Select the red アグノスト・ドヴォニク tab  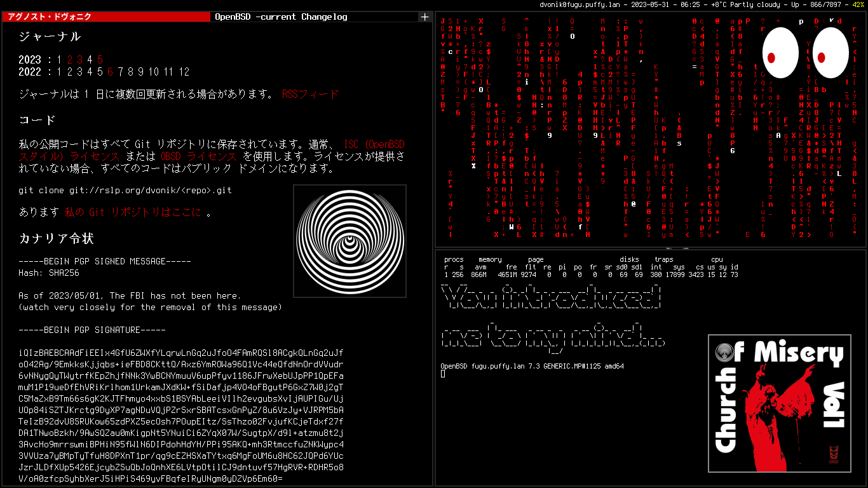click(105, 17)
